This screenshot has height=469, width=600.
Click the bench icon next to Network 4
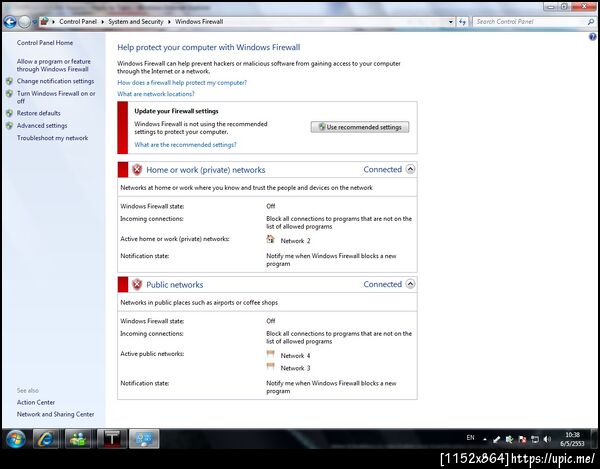click(x=271, y=354)
